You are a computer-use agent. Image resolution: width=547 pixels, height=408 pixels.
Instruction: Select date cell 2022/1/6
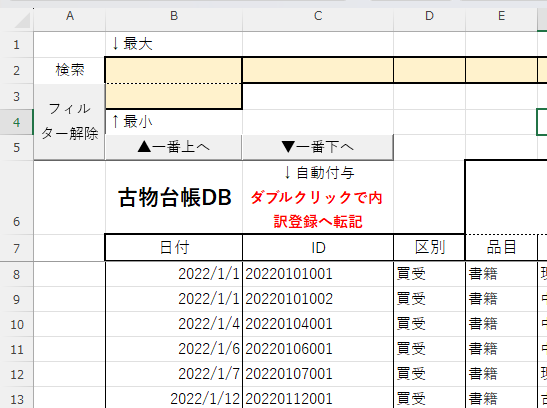(x=173, y=349)
